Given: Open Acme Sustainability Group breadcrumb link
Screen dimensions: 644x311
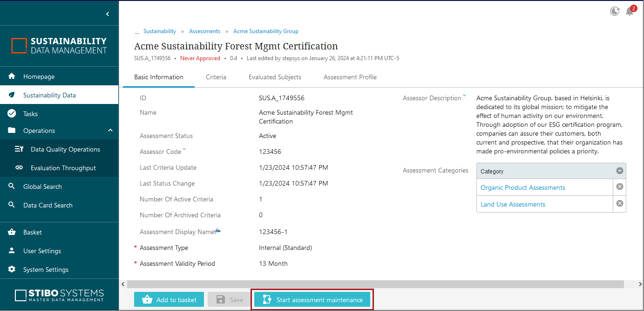Looking at the screenshot, I should 266,31.
